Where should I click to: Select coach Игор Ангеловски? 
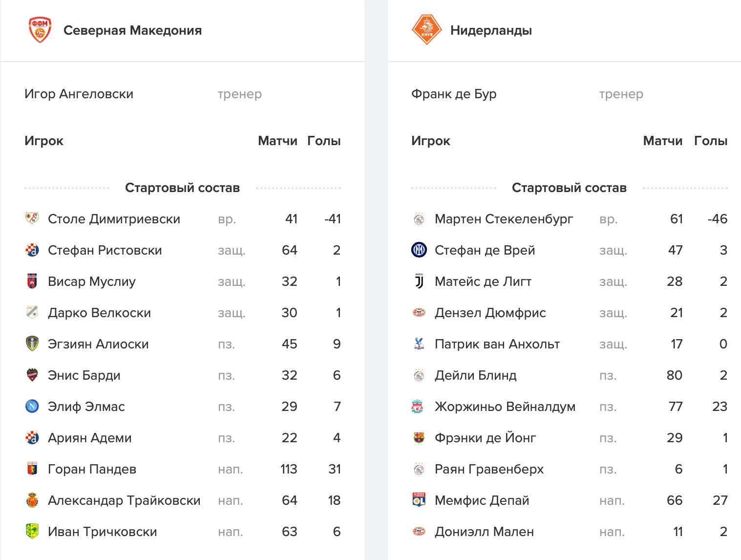pos(79,94)
